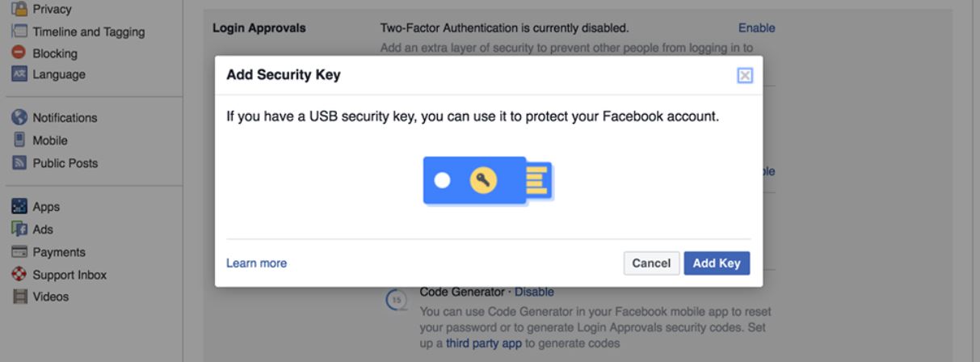Click the Notifications globe icon
This screenshot has width=980, height=362.
click(x=18, y=118)
